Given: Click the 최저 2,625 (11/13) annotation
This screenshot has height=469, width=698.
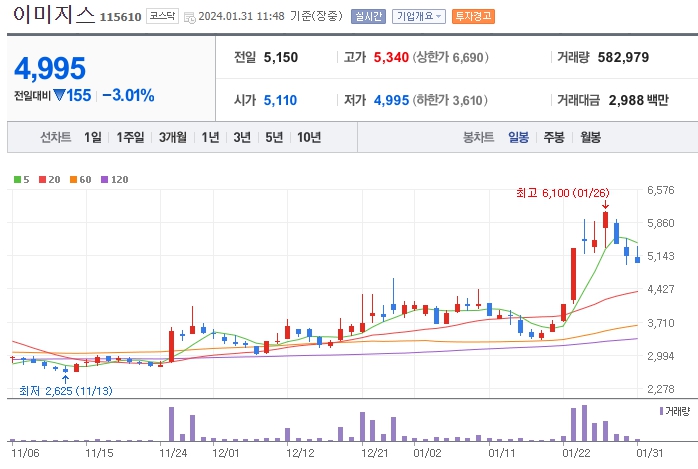Looking at the screenshot, I should click(66, 391).
